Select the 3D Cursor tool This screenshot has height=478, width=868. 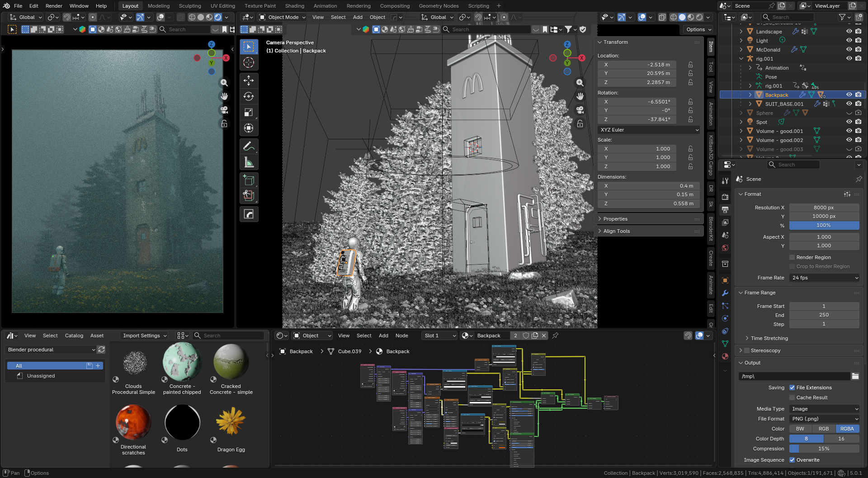point(248,62)
